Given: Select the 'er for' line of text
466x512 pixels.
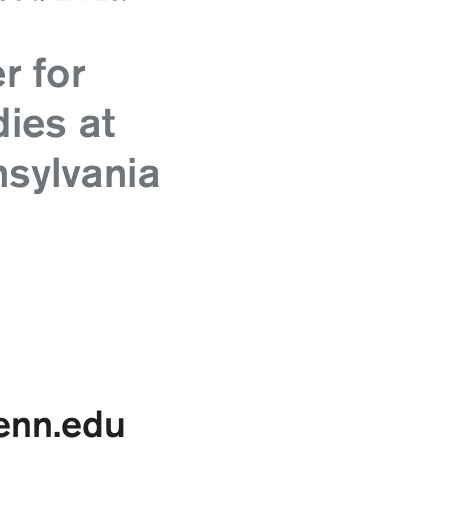Looking at the screenshot, I should pyautogui.click(x=43, y=73).
